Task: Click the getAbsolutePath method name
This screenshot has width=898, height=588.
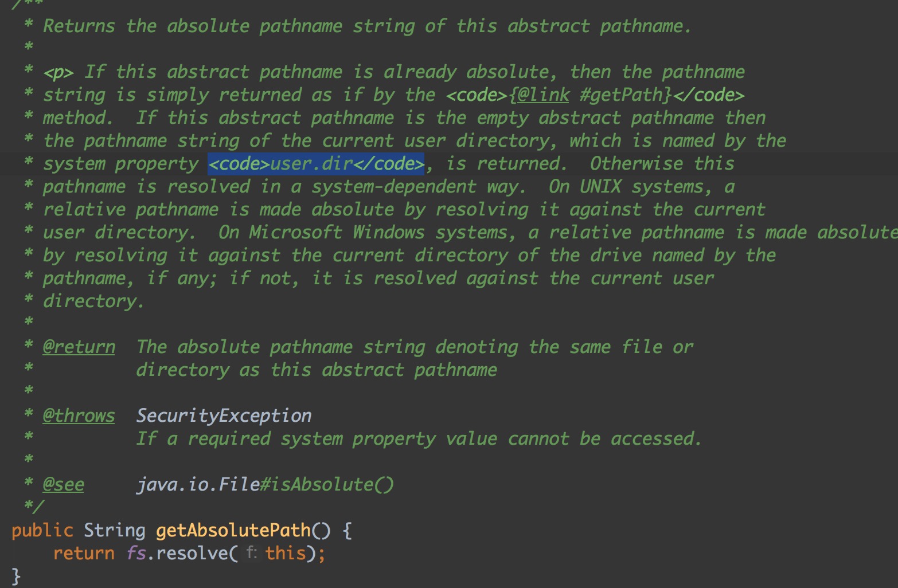Action: pyautogui.click(x=233, y=530)
